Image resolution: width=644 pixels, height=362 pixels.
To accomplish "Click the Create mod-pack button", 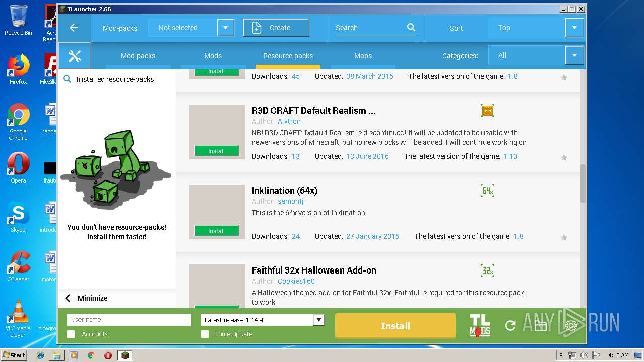I will 276,28.
